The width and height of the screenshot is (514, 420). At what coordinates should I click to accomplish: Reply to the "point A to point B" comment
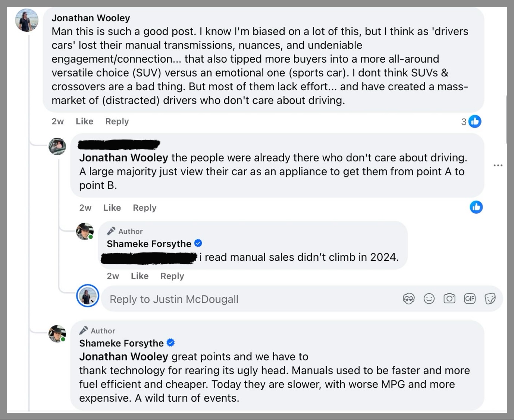coord(144,208)
